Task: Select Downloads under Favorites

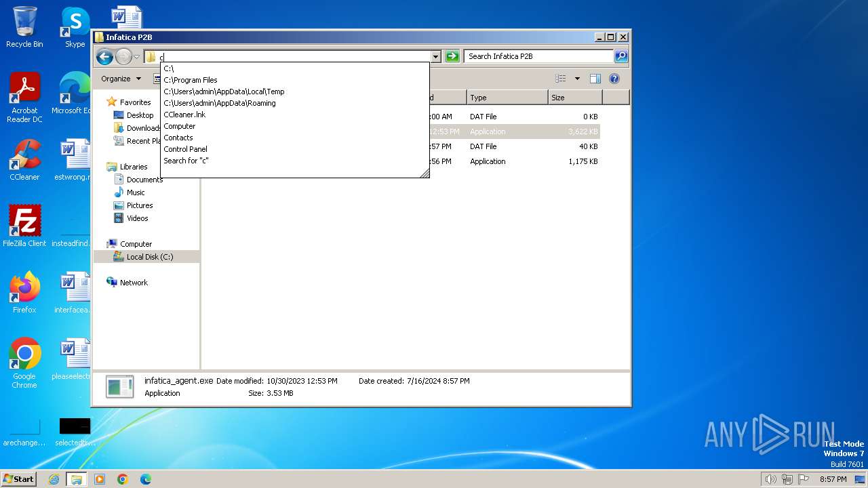Action: pyautogui.click(x=138, y=128)
